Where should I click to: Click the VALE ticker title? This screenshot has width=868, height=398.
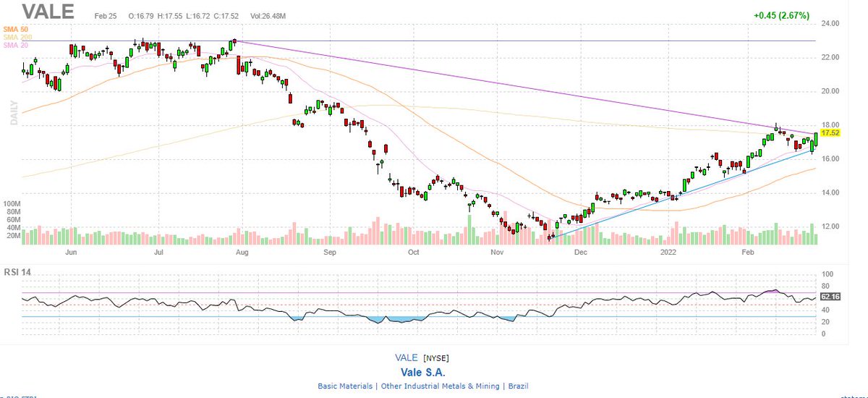point(47,12)
